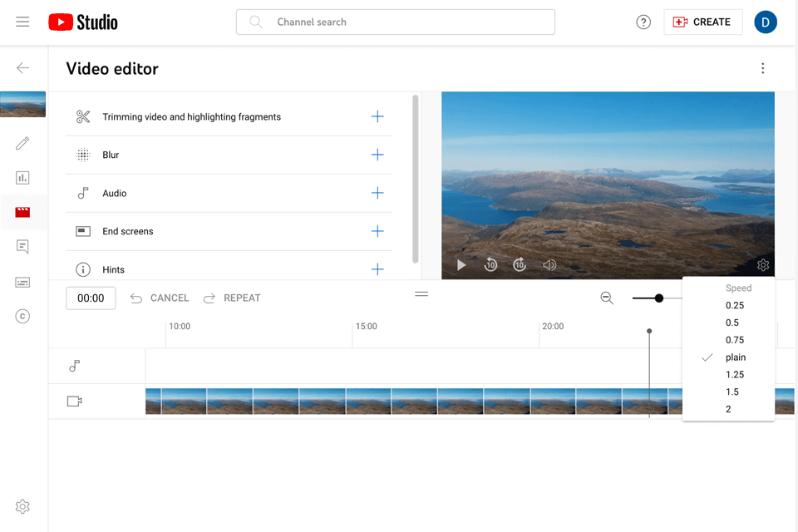Click the timeline panel drag handle
Viewport: 798px width, 532px height.
[421, 293]
